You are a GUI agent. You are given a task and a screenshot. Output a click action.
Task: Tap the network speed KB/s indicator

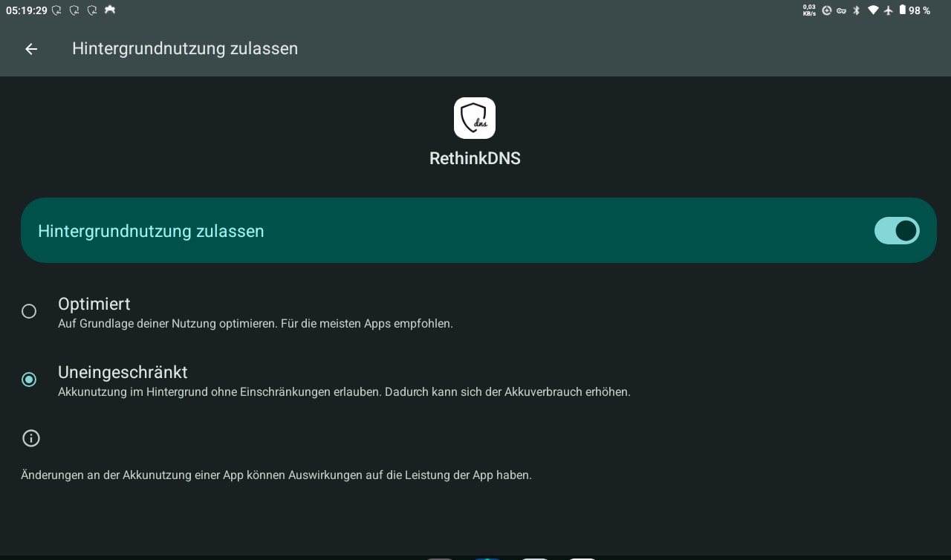(809, 10)
